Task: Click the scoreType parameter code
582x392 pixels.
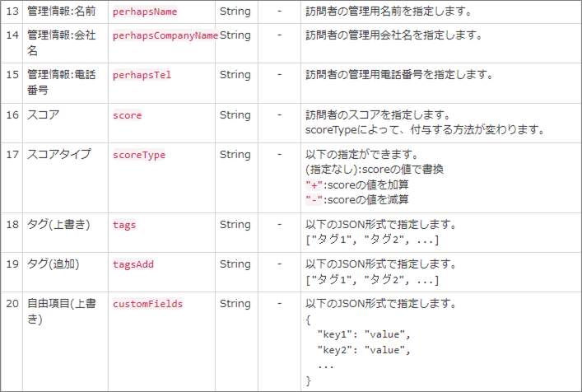Action: [x=139, y=155]
